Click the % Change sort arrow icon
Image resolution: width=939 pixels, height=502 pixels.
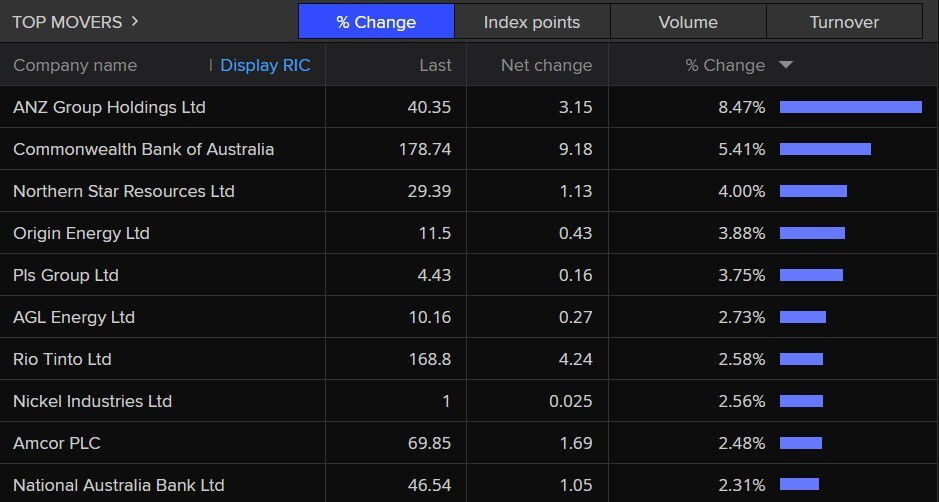(786, 65)
